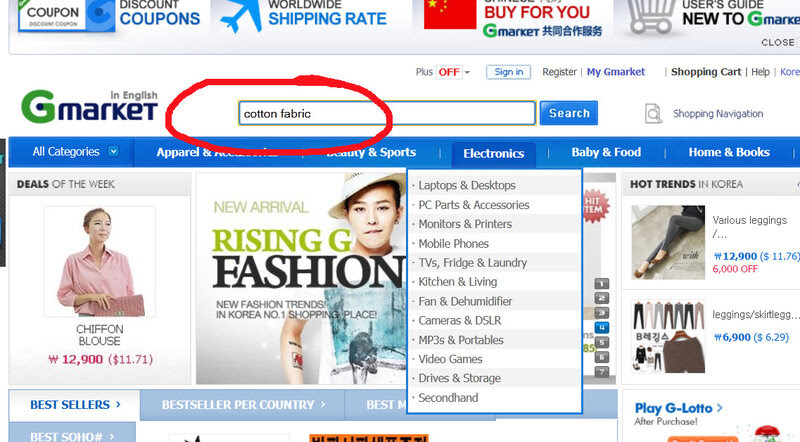The width and height of the screenshot is (800, 442).
Task: Open the Home & Books menu
Action: pos(729,152)
